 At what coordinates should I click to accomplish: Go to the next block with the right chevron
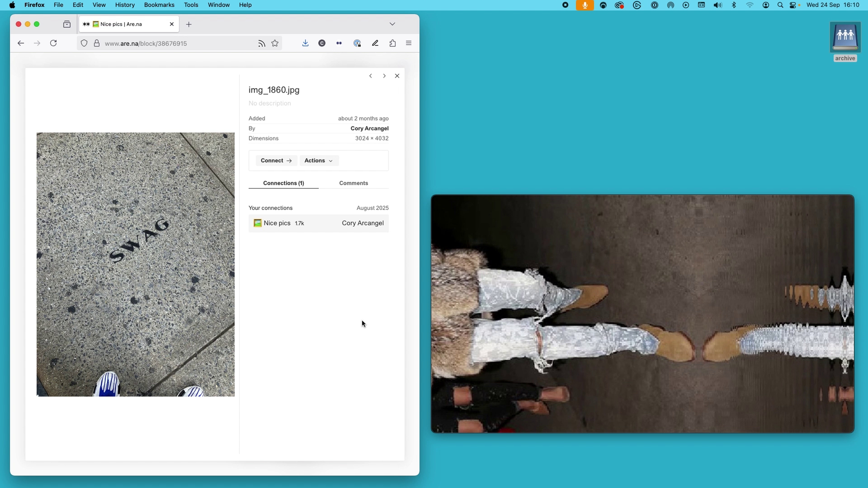click(384, 76)
